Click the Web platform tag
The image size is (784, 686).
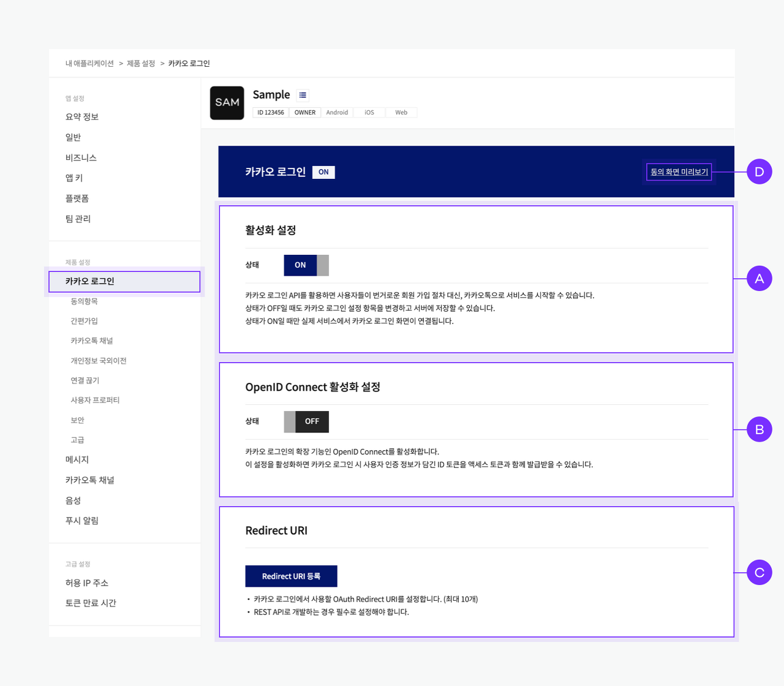(x=401, y=113)
